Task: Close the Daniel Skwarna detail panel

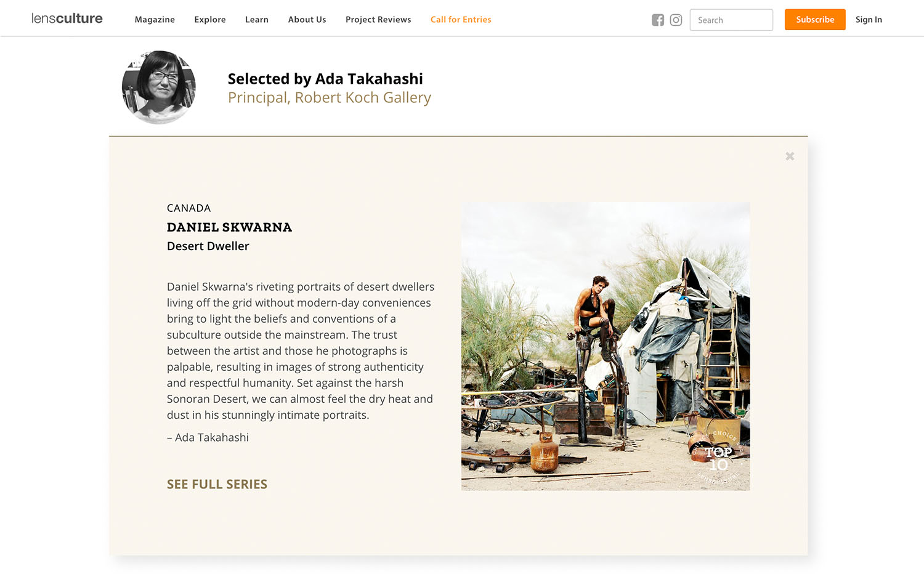Action: coord(790,156)
